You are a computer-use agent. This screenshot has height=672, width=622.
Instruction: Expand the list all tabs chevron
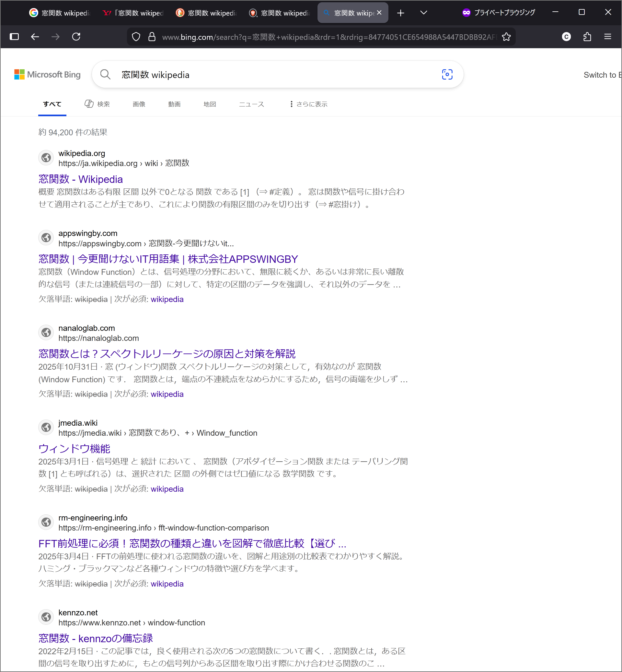click(x=424, y=13)
